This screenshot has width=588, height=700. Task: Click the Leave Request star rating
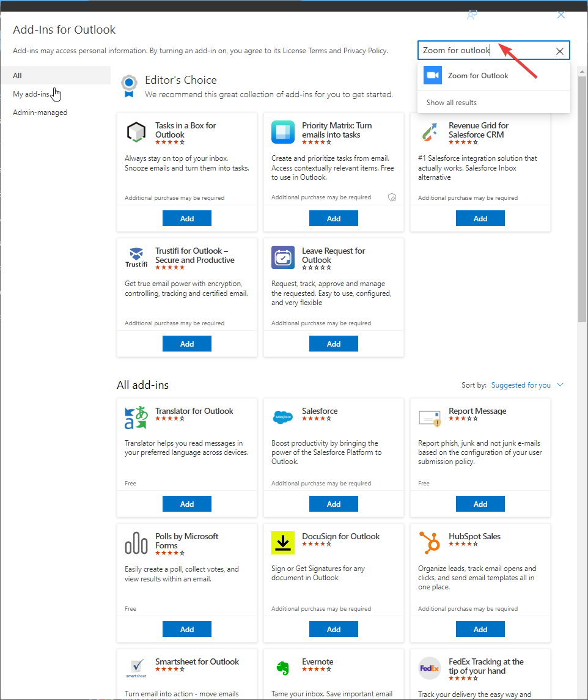(317, 268)
